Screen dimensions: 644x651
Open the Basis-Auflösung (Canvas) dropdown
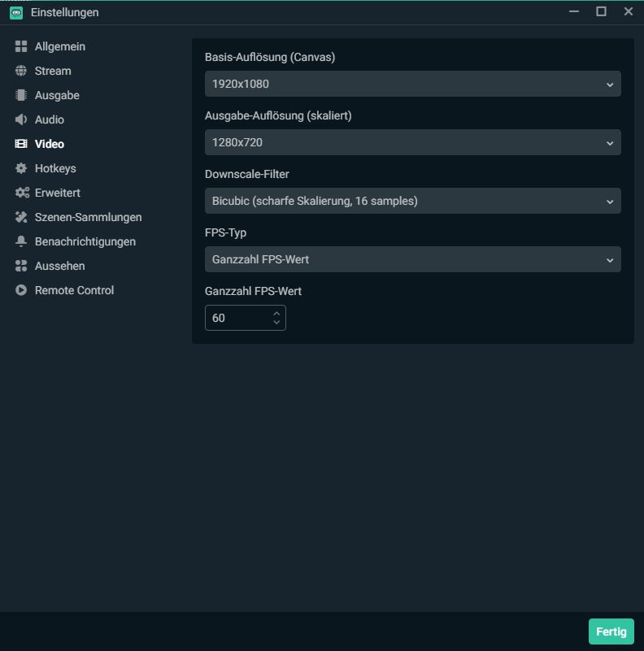pyautogui.click(x=412, y=84)
